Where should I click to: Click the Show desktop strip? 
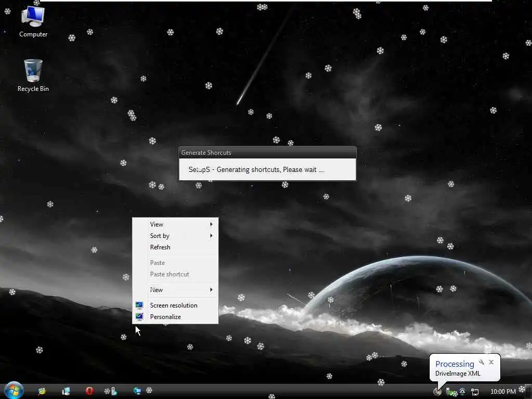click(x=528, y=392)
